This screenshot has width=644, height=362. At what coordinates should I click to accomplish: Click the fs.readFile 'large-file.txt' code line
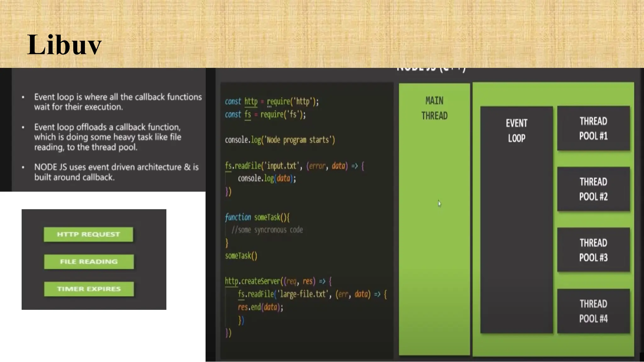click(x=312, y=294)
